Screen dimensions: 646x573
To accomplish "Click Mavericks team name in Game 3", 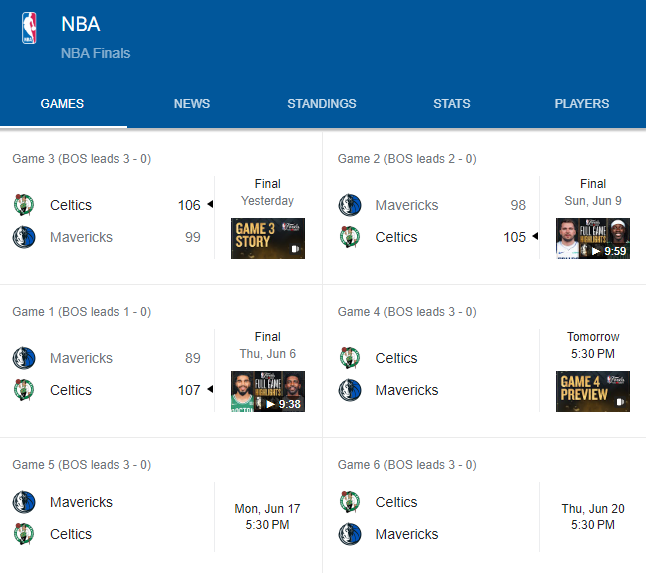I will 81,237.
